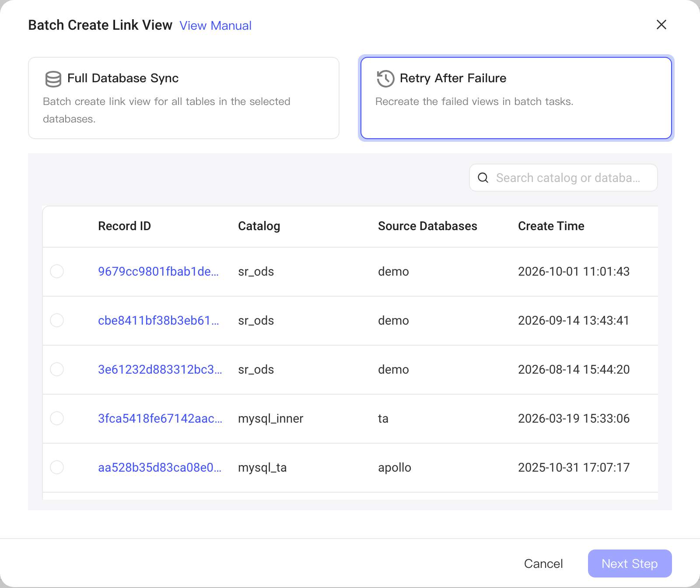The height and width of the screenshot is (588, 700).
Task: Select radio for record 3e61232d883312bc3
Action: [57, 369]
